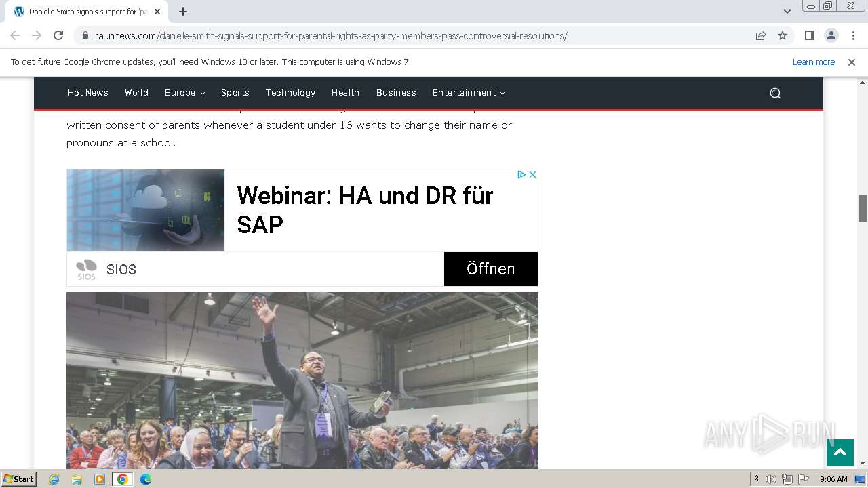Show hidden tray icons arrow
This screenshot has width=868, height=488.
756,479
